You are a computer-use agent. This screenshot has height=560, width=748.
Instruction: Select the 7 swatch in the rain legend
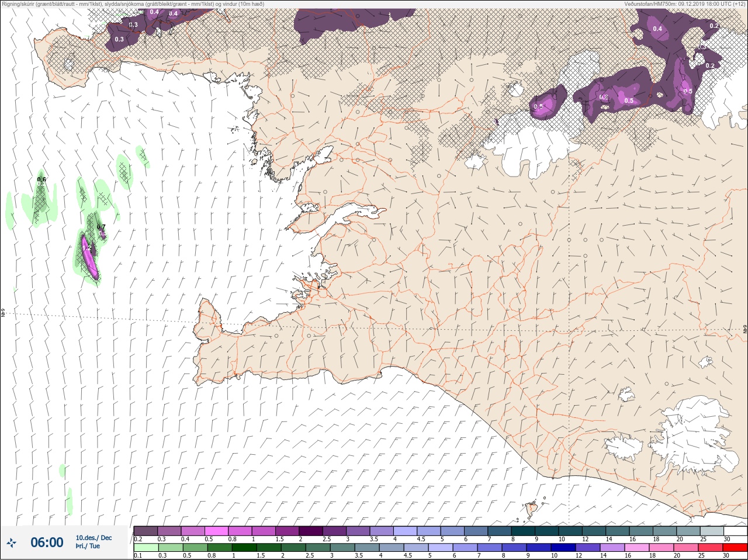(x=489, y=548)
